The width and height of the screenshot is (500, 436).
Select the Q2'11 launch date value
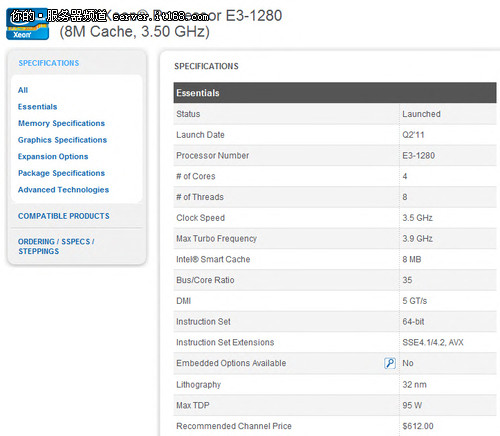[413, 135]
